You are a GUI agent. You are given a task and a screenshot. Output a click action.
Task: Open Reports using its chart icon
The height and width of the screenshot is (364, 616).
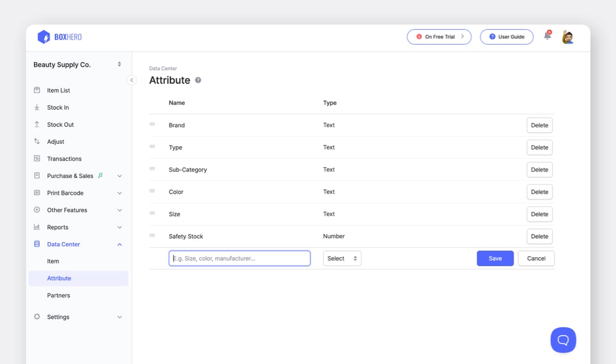[36, 227]
